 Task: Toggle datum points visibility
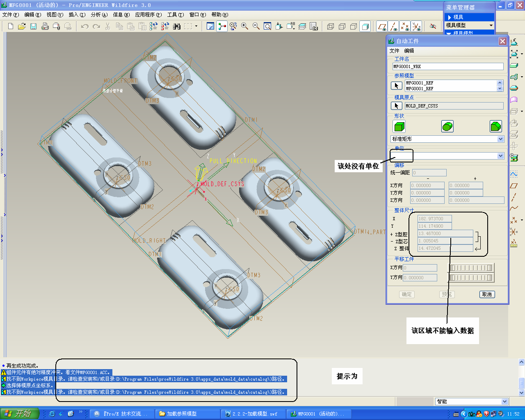[x=405, y=26]
